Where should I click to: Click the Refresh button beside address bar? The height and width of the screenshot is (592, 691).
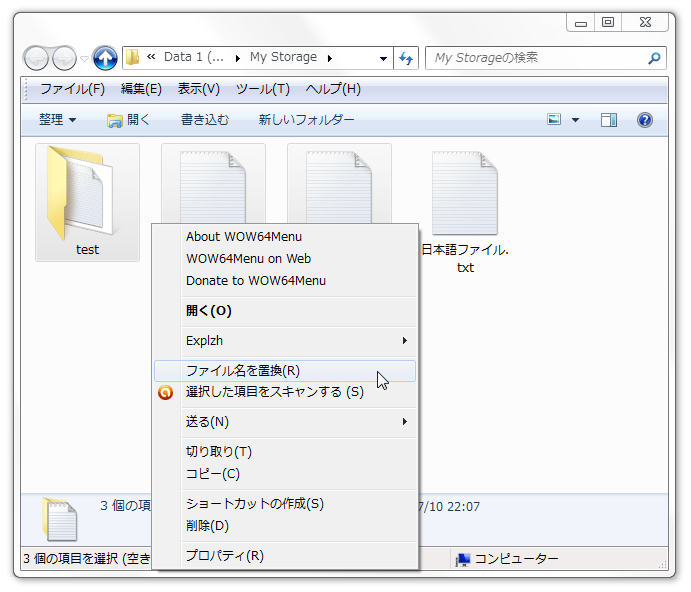[x=406, y=58]
